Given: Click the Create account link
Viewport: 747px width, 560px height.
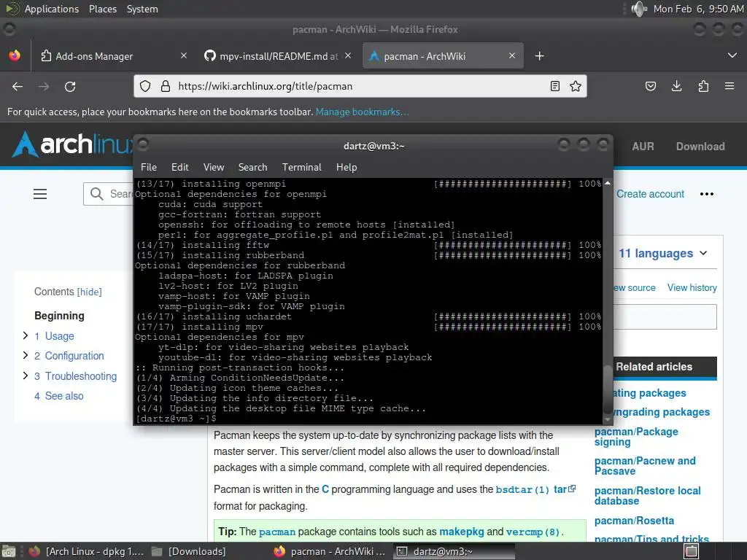Looking at the screenshot, I should pos(650,194).
